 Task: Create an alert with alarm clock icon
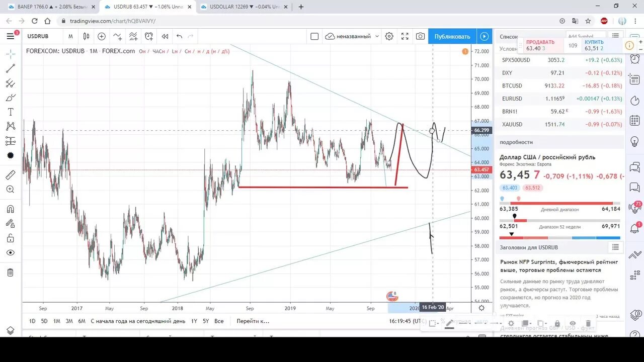(x=149, y=36)
